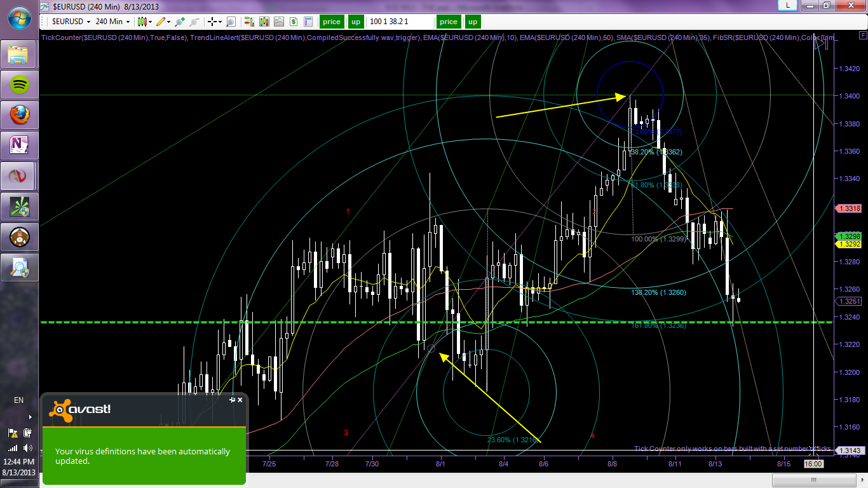Click the 23.60% (1.3216) Fibonacci label

(514, 440)
